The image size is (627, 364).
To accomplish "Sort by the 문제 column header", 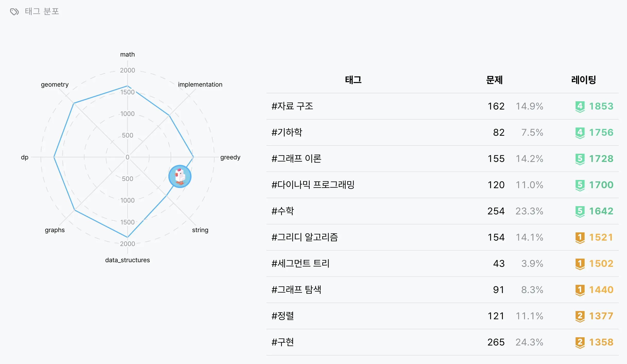I will [x=494, y=80].
